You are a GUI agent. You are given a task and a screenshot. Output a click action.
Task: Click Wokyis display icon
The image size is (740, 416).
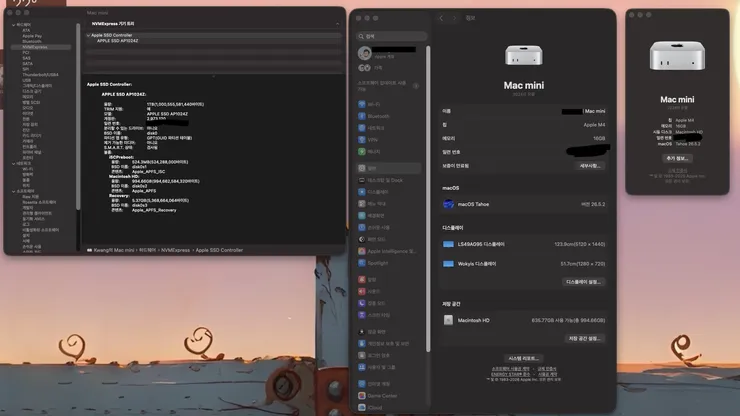(x=448, y=264)
